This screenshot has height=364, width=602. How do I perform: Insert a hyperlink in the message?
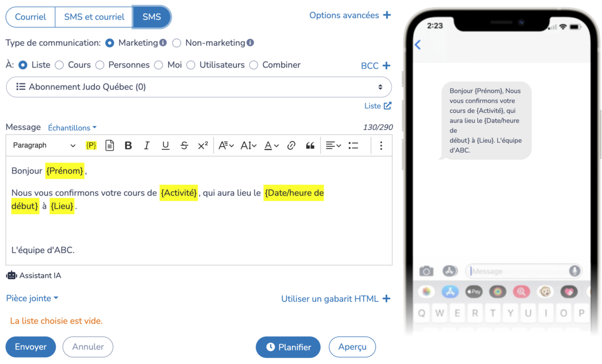pyautogui.click(x=291, y=145)
